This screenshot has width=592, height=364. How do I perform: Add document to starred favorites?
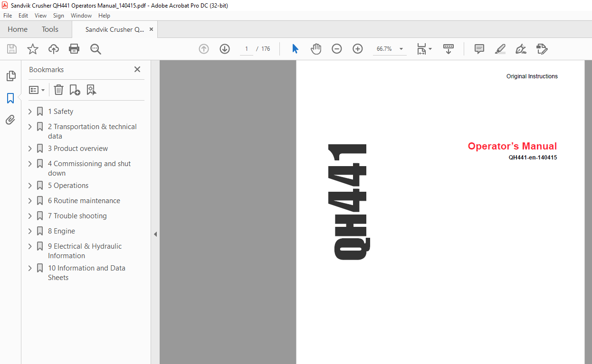pyautogui.click(x=32, y=49)
